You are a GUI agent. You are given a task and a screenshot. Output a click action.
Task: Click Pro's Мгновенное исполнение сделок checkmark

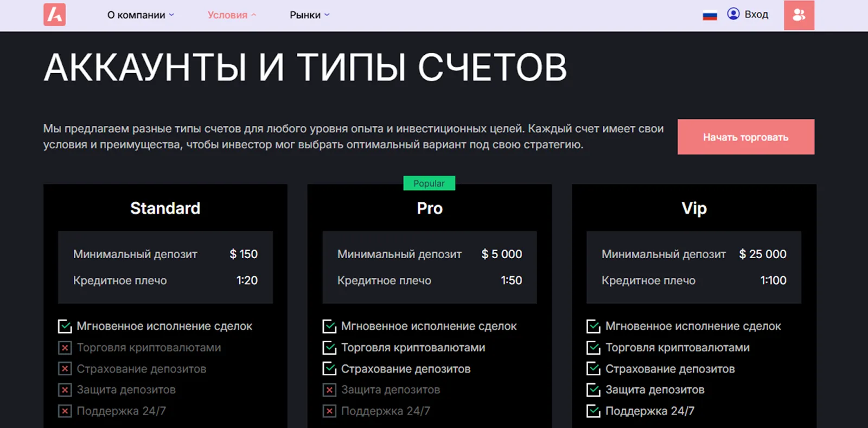point(329,326)
